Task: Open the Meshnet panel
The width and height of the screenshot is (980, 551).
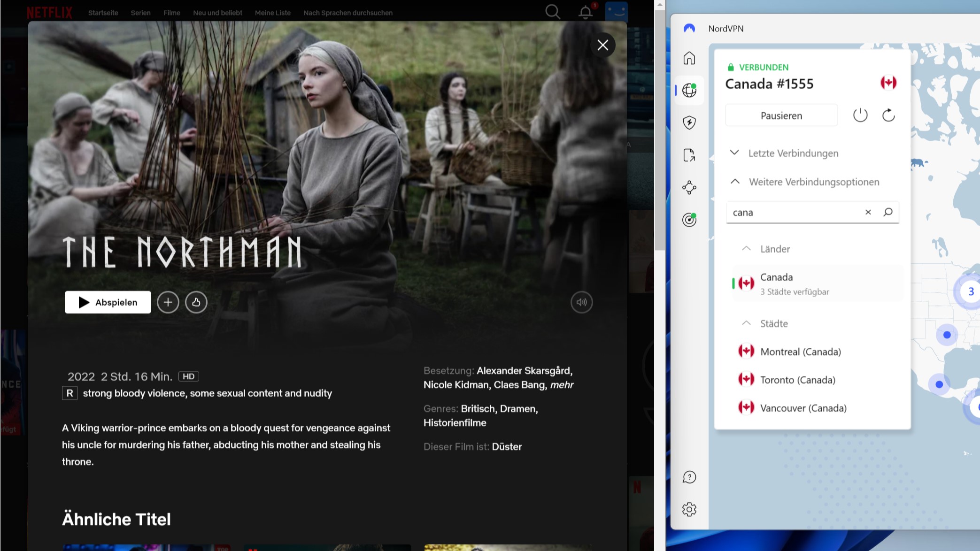Action: coord(689,187)
